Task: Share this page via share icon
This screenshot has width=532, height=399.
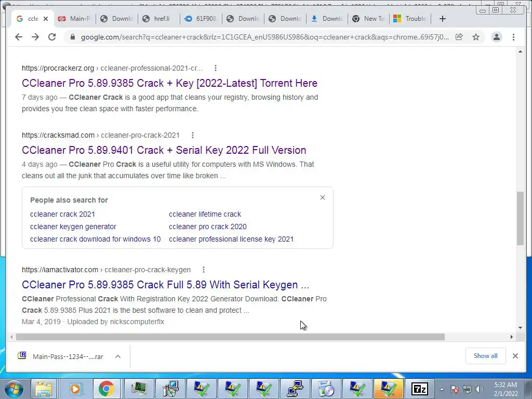Action: (x=459, y=37)
